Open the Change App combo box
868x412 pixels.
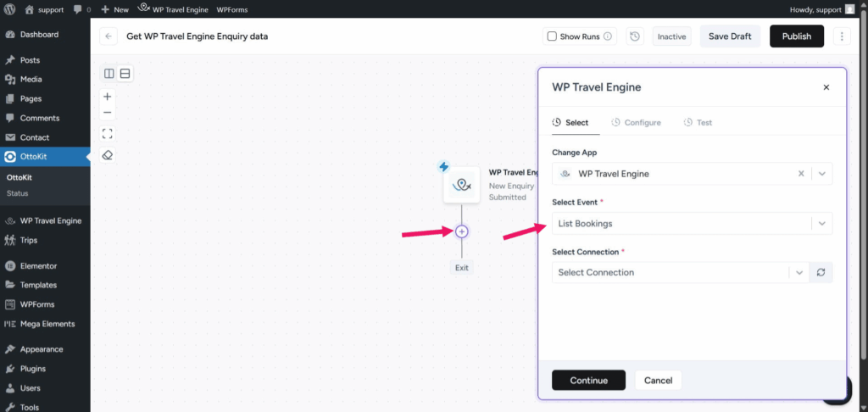click(692, 173)
